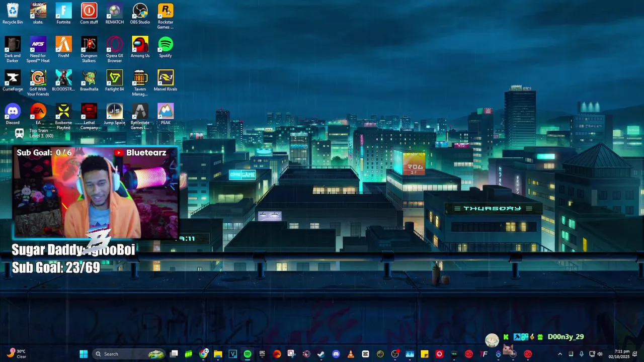
Task: Open Discord from the taskbar
Action: 336,354
